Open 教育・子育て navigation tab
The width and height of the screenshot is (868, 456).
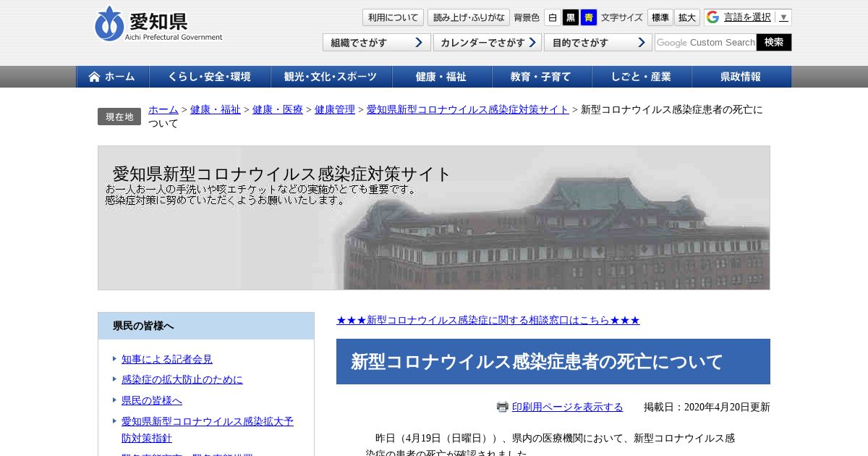click(x=542, y=77)
